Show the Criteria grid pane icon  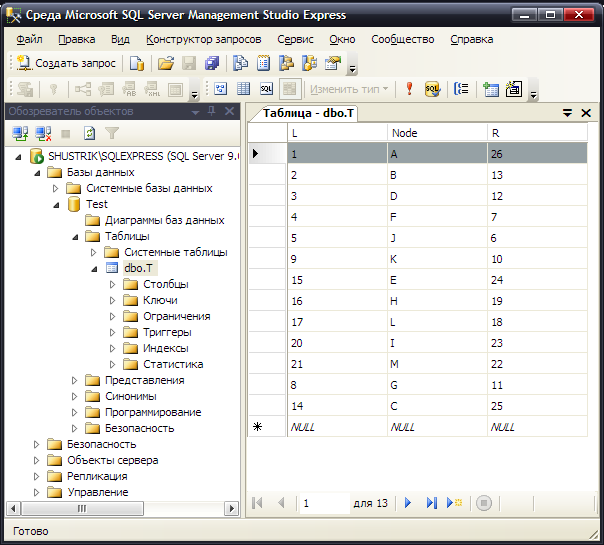tap(243, 89)
